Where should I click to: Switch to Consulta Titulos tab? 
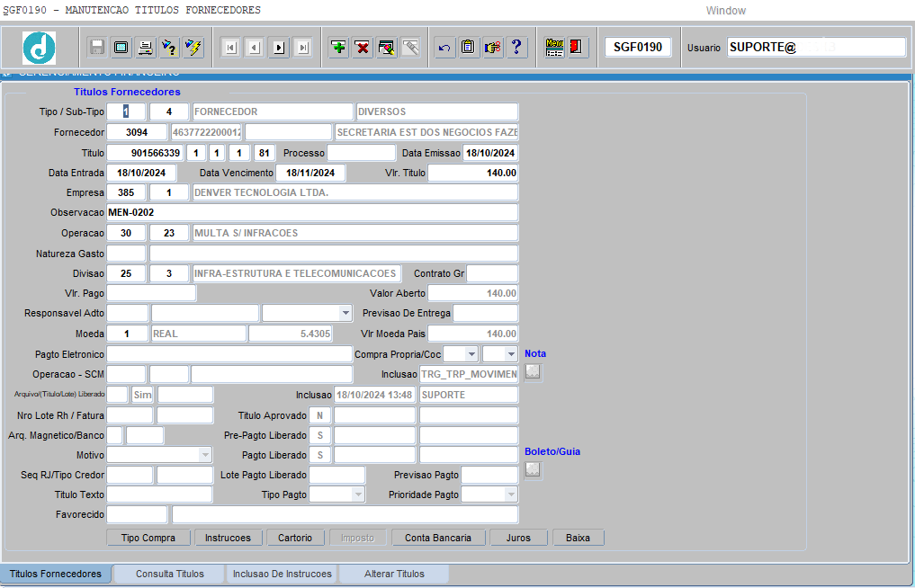[170, 574]
